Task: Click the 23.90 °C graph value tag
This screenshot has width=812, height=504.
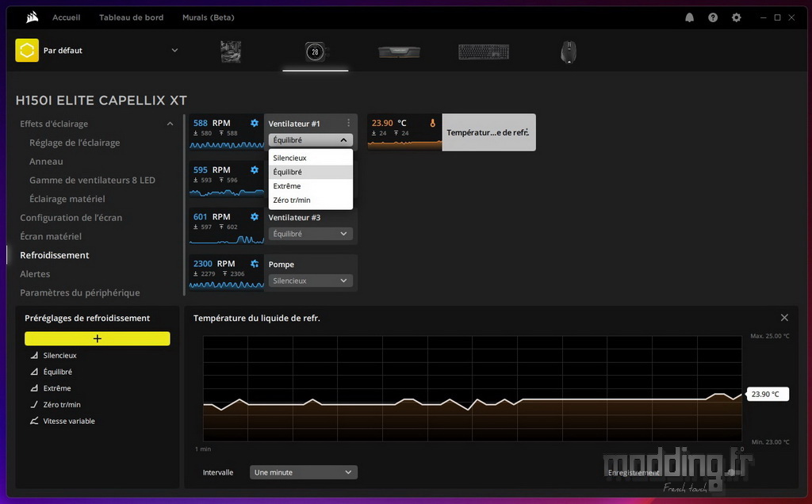Action: click(x=767, y=394)
